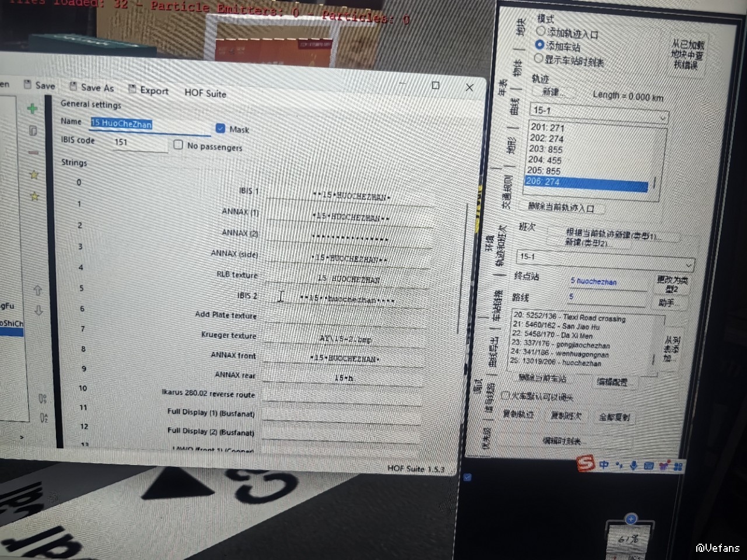Click the ANNAX rear string field
The image size is (747, 560).
pyautogui.click(x=344, y=377)
